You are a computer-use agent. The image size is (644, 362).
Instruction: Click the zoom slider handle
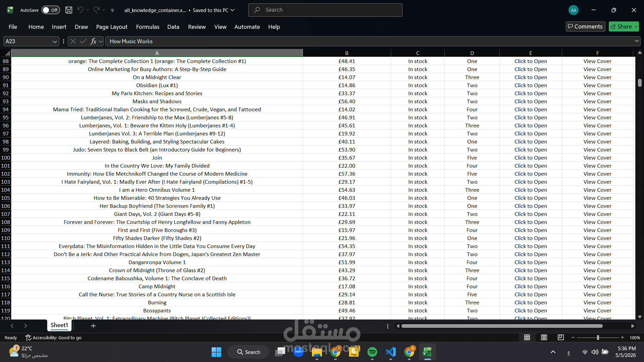(598, 338)
